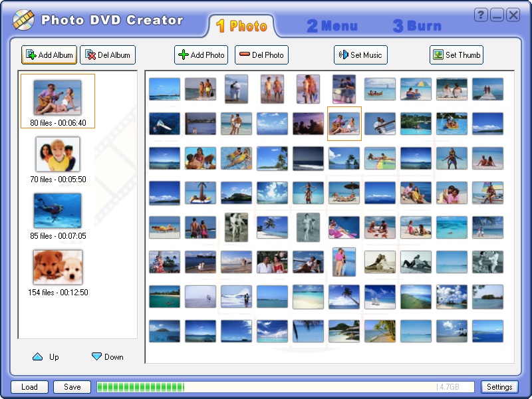This screenshot has width=532, height=399.
Task: Open Set Music with the speaker icon
Action: click(343, 55)
